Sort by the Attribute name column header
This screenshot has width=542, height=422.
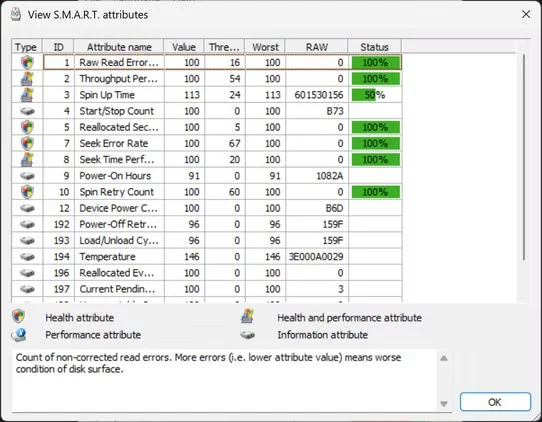119,47
